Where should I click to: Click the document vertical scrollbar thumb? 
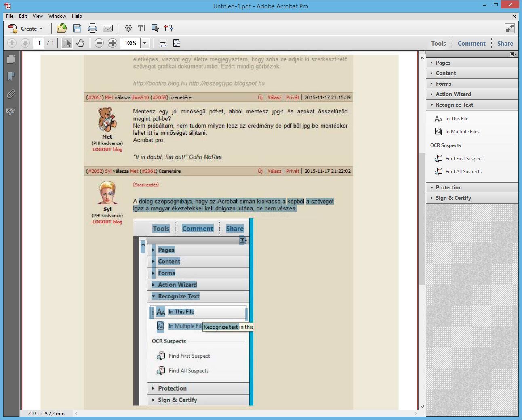422,218
